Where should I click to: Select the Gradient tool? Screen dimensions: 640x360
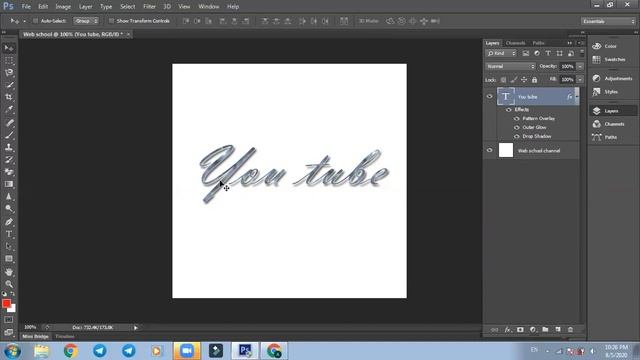coord(9,184)
